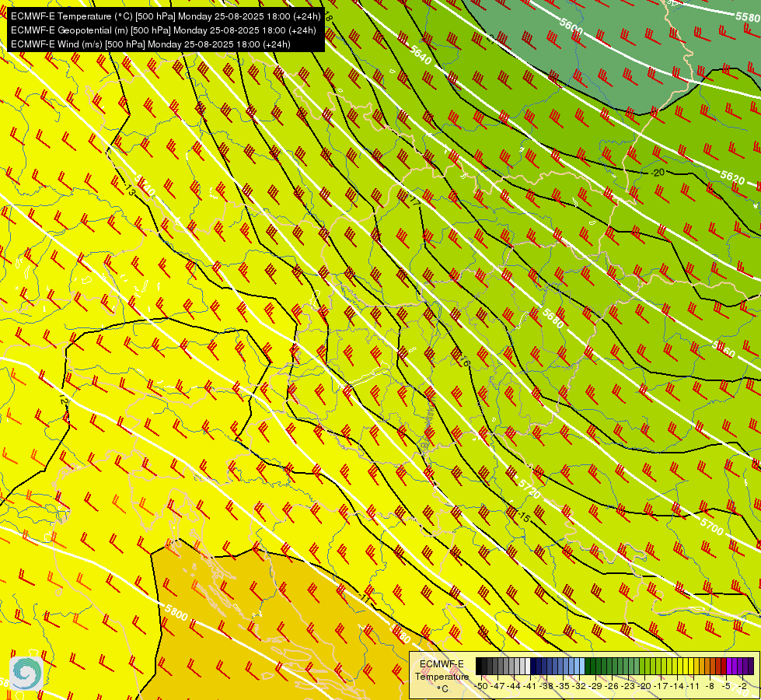Click the 5660 geopotential contour label
The height and width of the screenshot is (700, 761).
point(724,348)
